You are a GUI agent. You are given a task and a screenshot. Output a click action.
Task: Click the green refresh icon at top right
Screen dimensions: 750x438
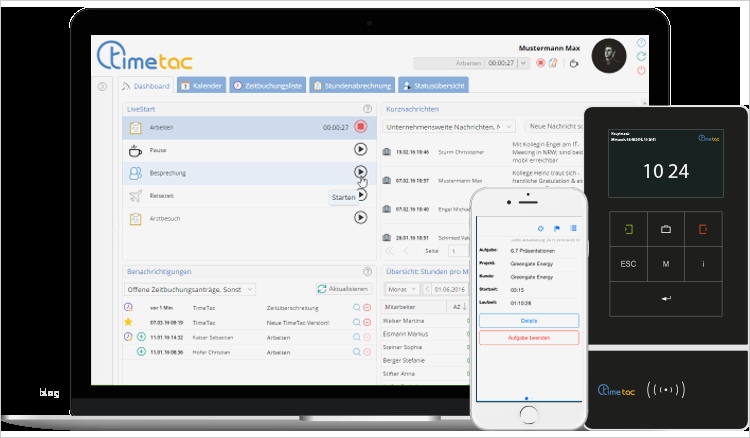pos(641,56)
